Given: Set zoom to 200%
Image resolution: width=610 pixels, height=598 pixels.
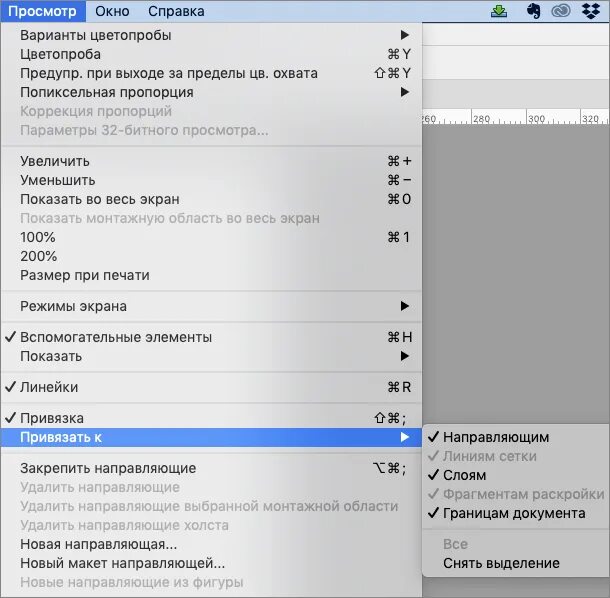Looking at the screenshot, I should [212, 256].
